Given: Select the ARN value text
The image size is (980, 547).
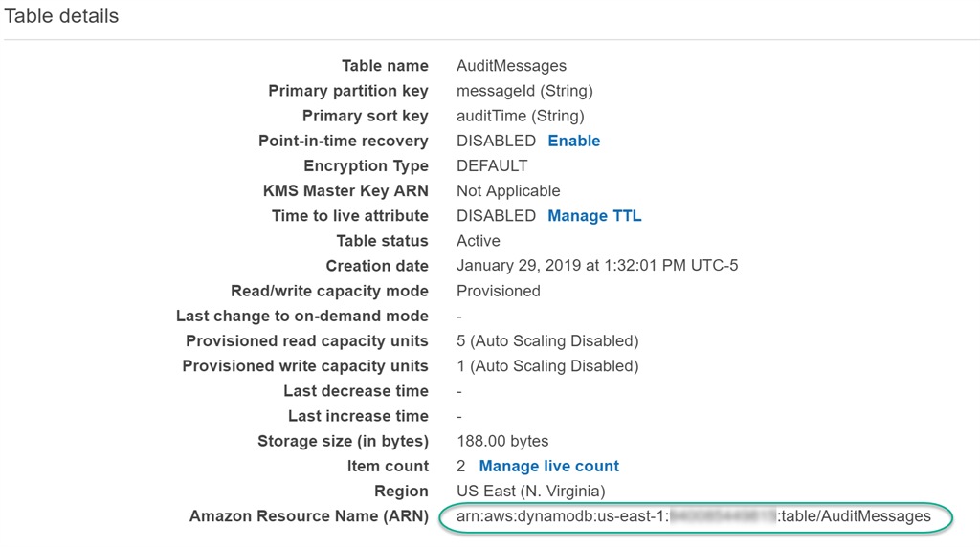Looking at the screenshot, I should pos(694,516).
